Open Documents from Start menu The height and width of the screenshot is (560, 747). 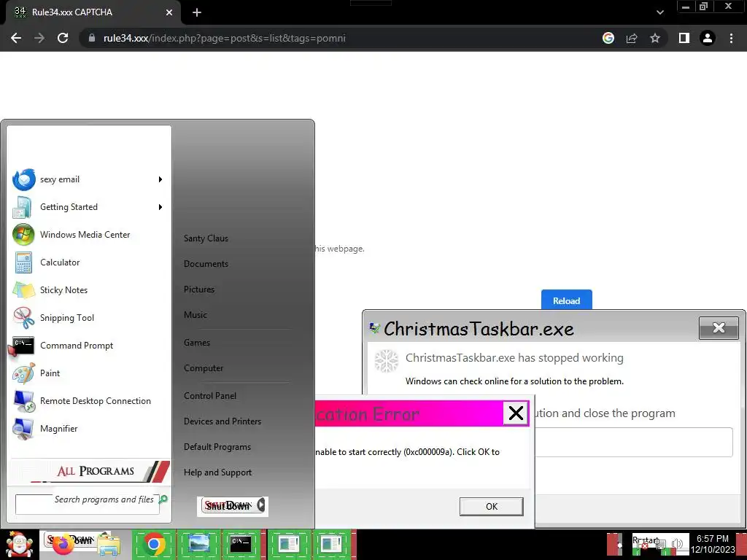206,264
